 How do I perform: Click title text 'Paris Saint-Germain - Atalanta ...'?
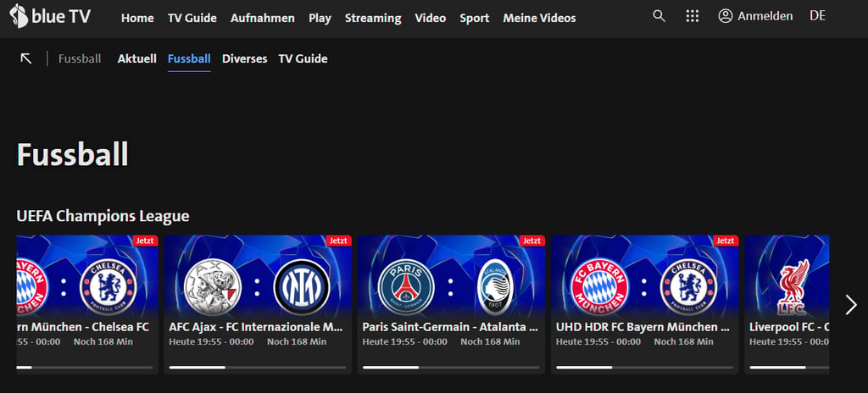click(x=450, y=327)
